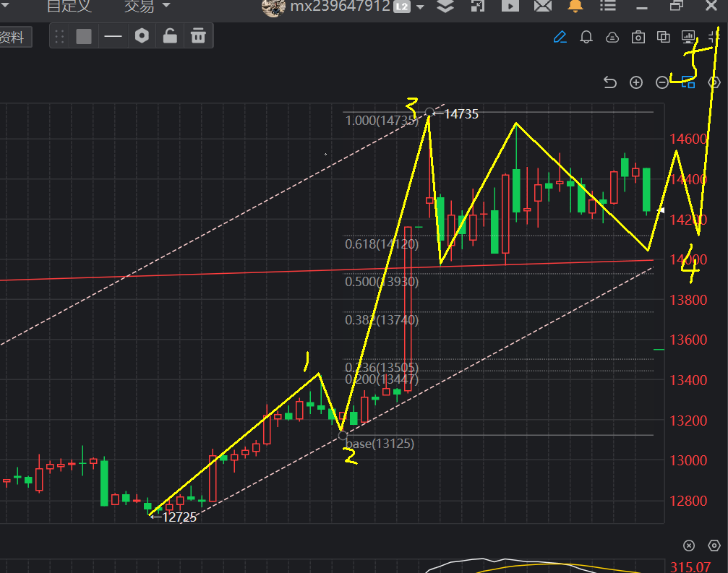Click the 315.07 indicator value
This screenshot has height=573, width=728.
(690, 567)
